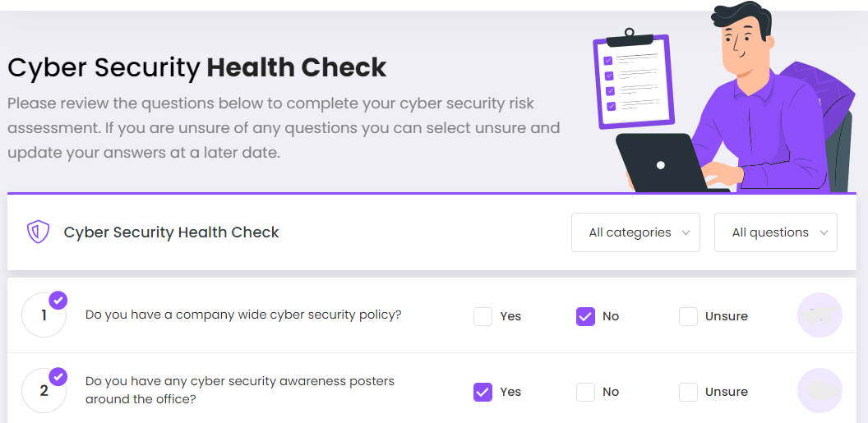Screen dimensions: 868x423
Task: Tick Yes for company wide cyber security policy
Action: tap(483, 316)
